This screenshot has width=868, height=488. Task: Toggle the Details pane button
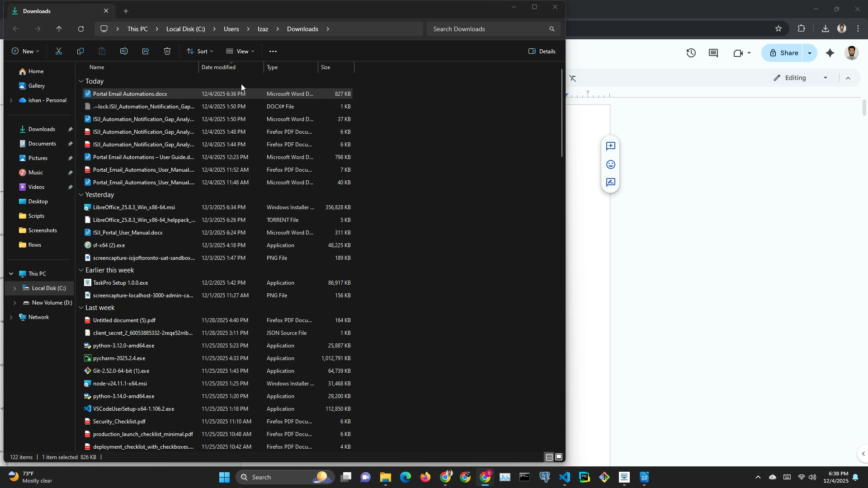pos(542,52)
